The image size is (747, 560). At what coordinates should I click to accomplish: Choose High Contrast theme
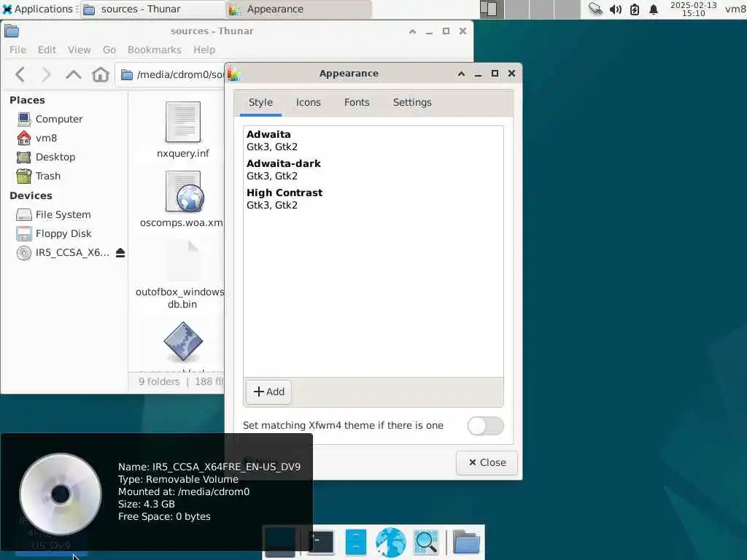click(373, 198)
